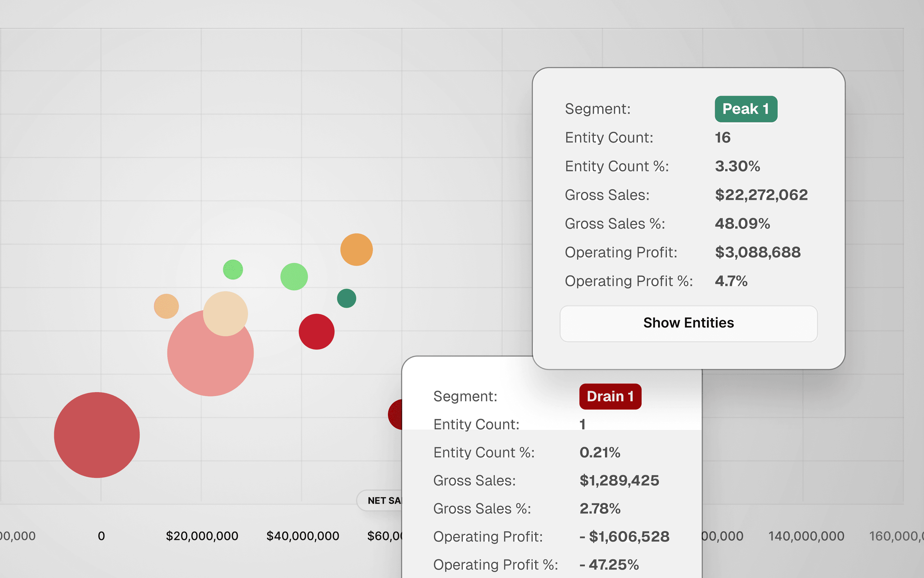Click the dark teal green bubble
Image resolution: width=924 pixels, height=578 pixels.
[346, 298]
